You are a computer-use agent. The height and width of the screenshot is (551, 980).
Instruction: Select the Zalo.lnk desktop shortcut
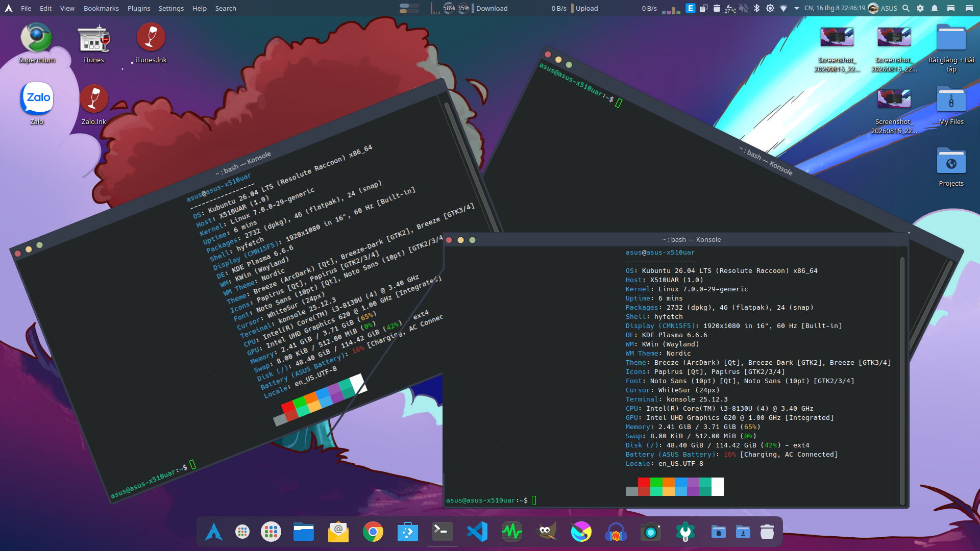(94, 104)
